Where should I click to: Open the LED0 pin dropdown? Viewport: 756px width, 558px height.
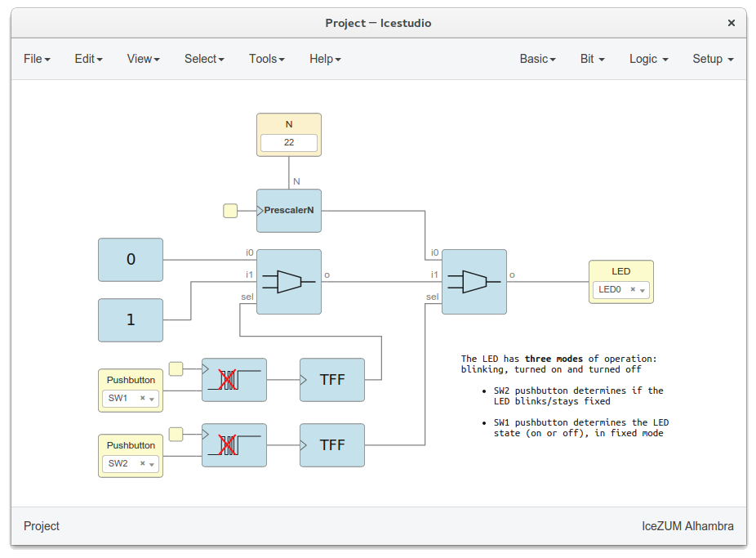pos(643,290)
